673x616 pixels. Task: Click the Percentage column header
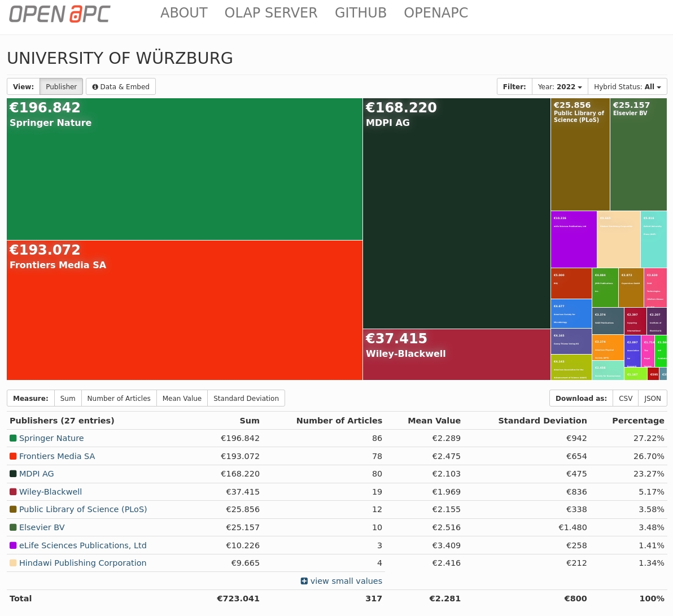[638, 421]
